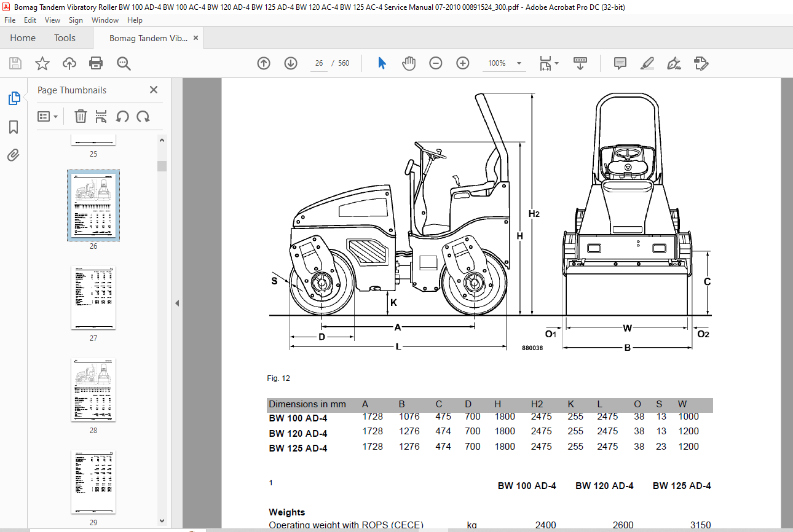Close the Bomag Tandem document tab
Image resolution: width=793 pixels, height=532 pixels.
pyautogui.click(x=195, y=38)
